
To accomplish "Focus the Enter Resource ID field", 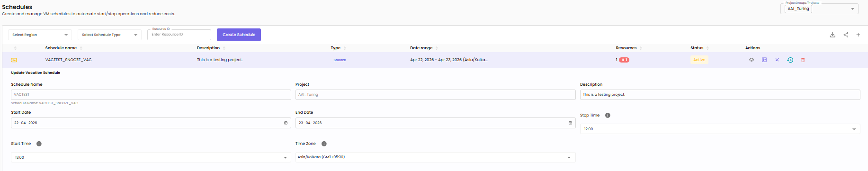I will pyautogui.click(x=179, y=35).
